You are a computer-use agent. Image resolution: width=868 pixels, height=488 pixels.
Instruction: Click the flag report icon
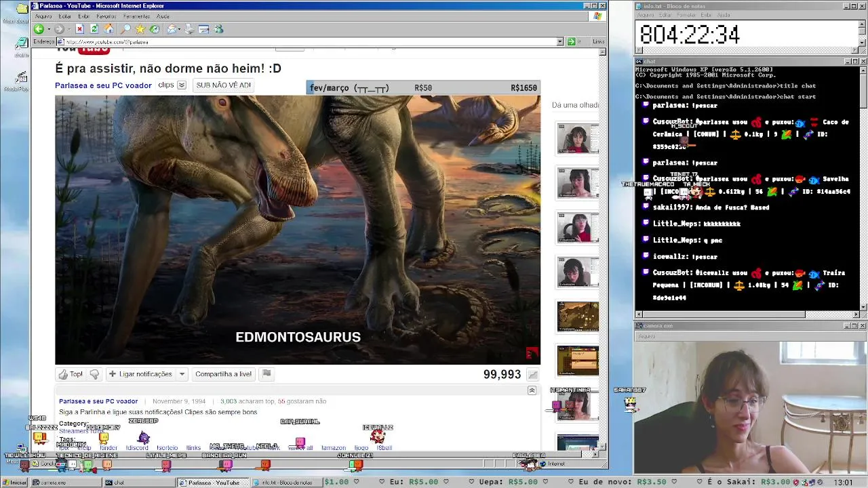pos(267,373)
